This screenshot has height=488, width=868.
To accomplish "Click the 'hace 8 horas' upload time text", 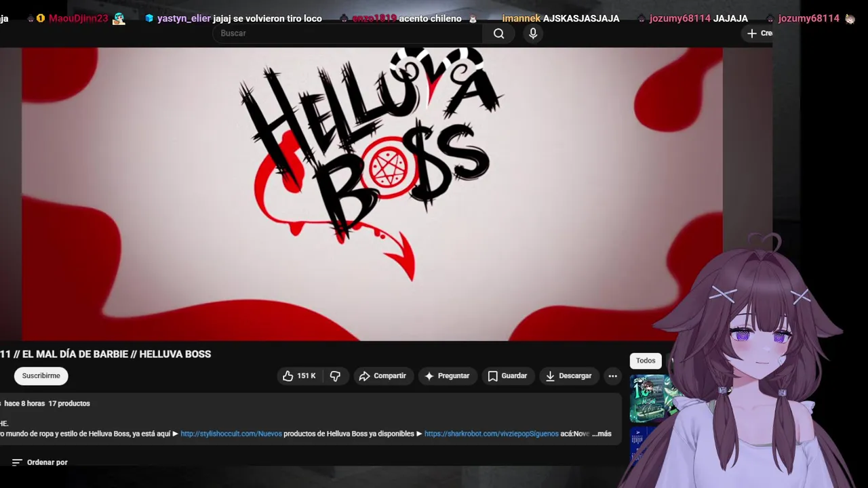I will click(24, 403).
